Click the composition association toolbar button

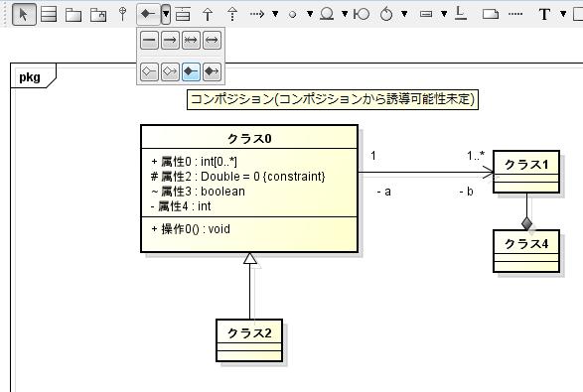[x=148, y=15]
